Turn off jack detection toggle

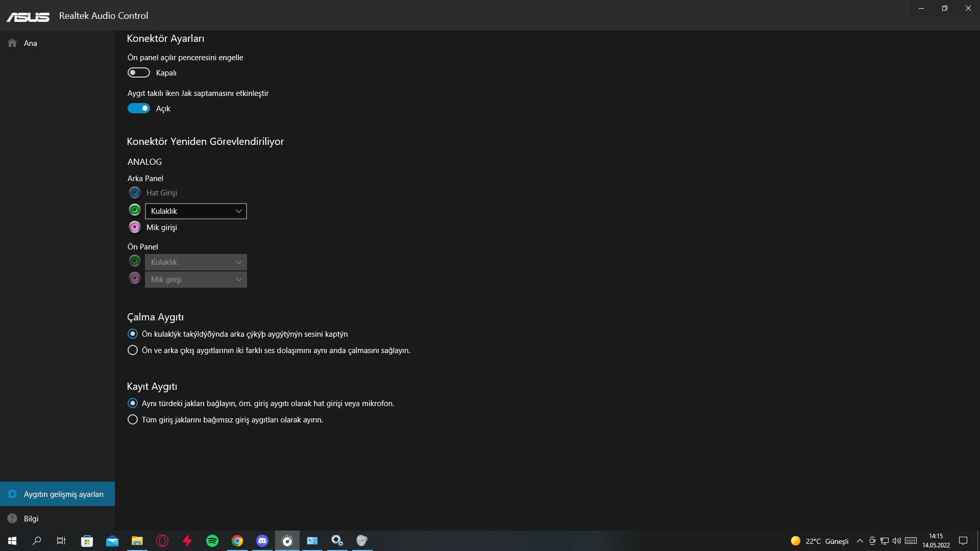coord(138,108)
